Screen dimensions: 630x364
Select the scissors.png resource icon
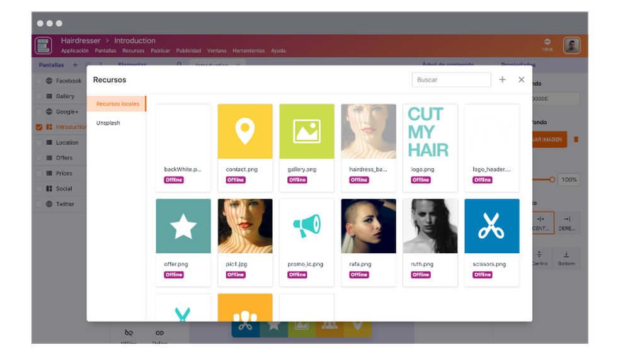click(x=491, y=227)
